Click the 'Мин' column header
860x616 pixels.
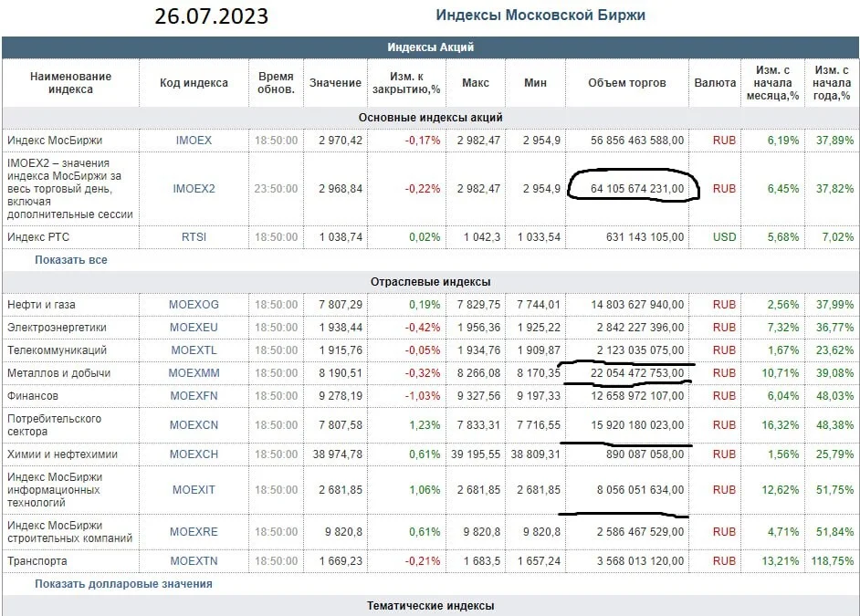[535, 83]
